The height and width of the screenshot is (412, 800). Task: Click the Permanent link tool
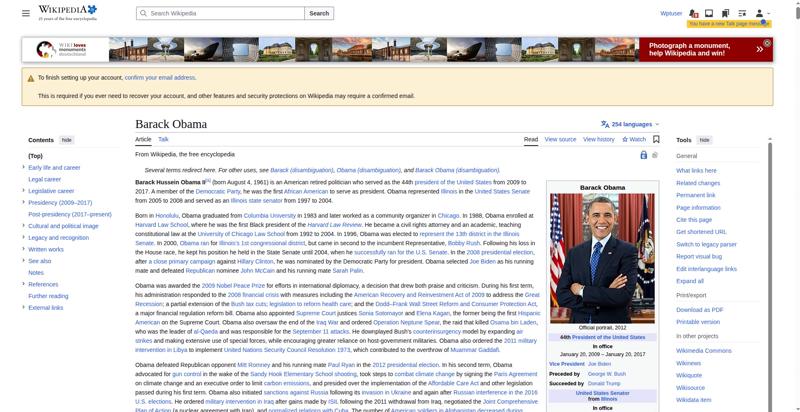[x=696, y=195]
